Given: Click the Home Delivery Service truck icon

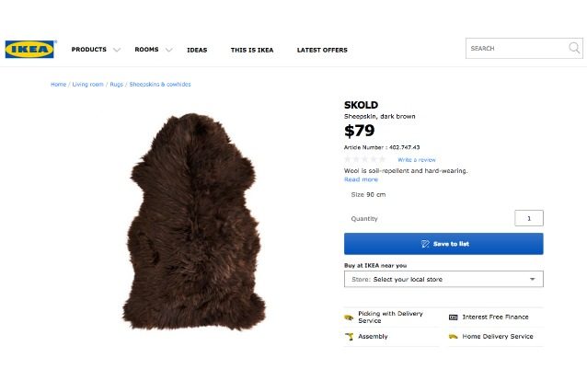Looking at the screenshot, I should [x=453, y=336].
